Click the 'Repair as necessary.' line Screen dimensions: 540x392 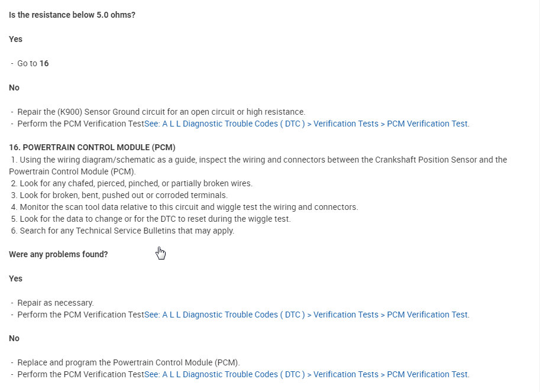coord(56,303)
